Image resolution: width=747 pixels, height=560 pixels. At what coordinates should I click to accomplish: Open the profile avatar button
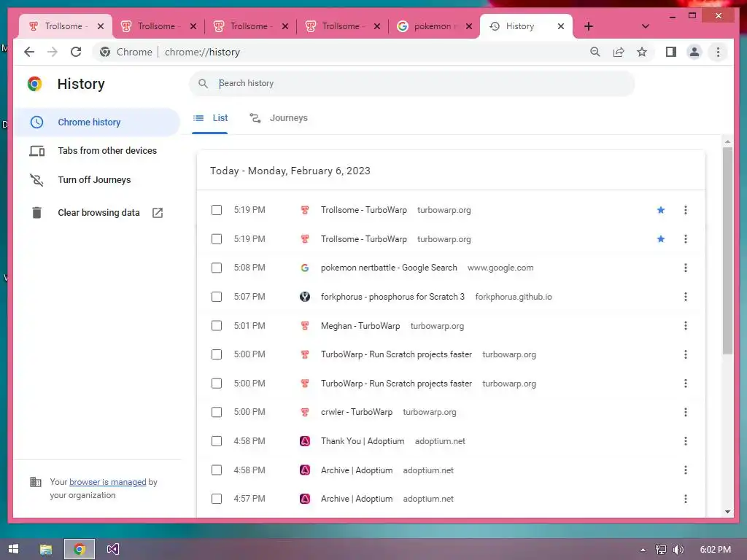(694, 52)
